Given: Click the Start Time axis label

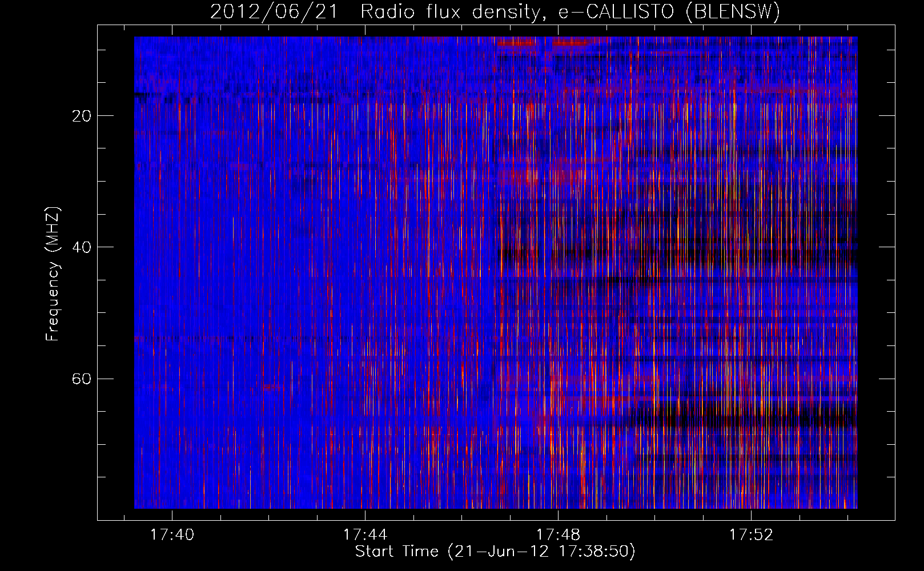Looking at the screenshot, I should (x=495, y=552).
